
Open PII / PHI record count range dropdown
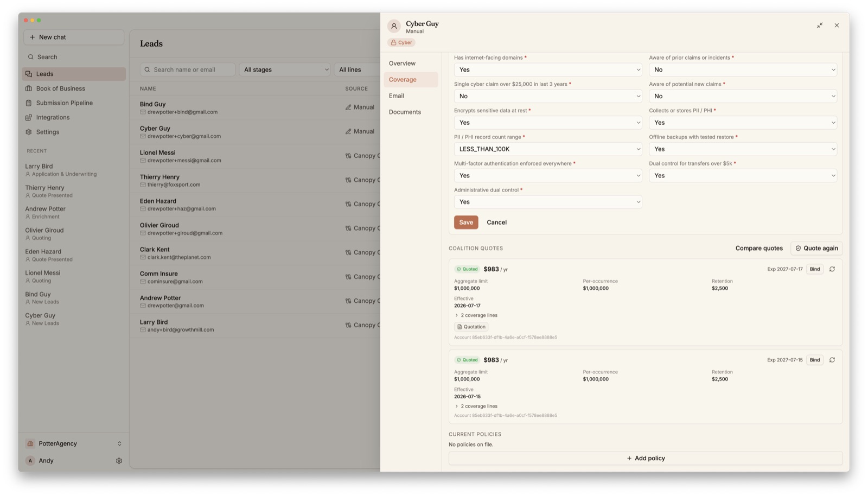pyautogui.click(x=548, y=149)
